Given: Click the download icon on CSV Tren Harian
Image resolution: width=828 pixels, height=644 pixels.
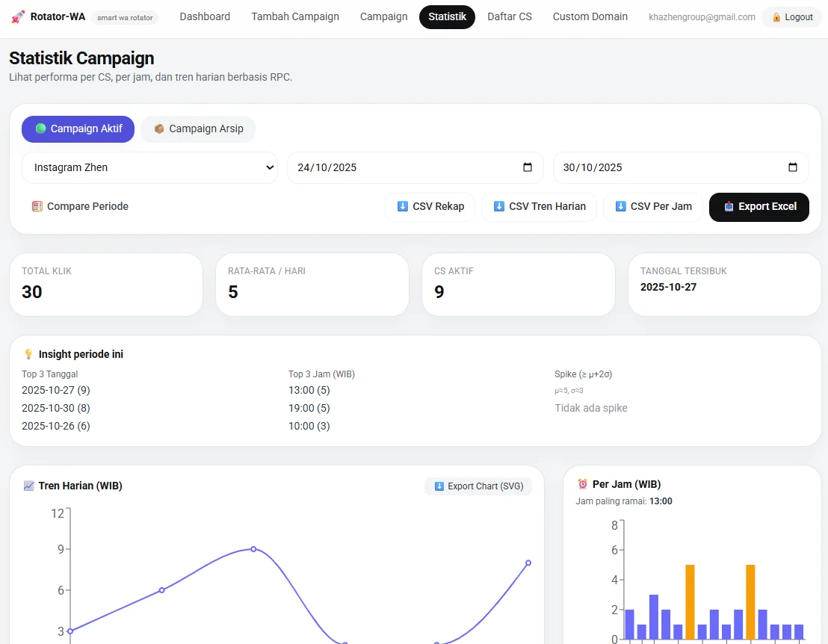Looking at the screenshot, I should point(498,207).
